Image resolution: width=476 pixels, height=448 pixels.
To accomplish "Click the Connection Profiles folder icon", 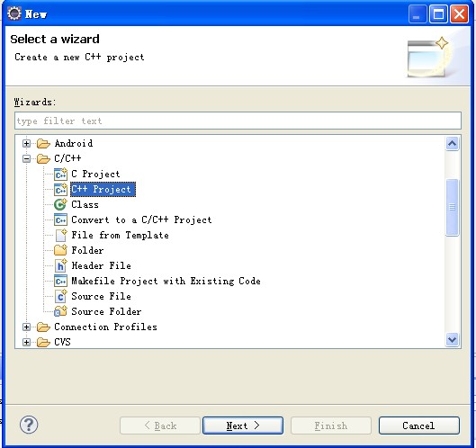I will 43,327.
